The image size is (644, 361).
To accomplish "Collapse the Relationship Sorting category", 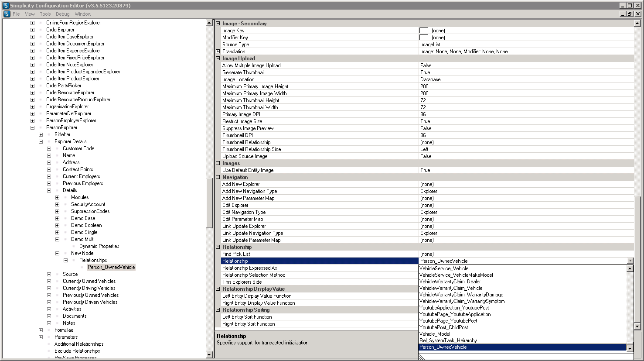I will tap(218, 310).
